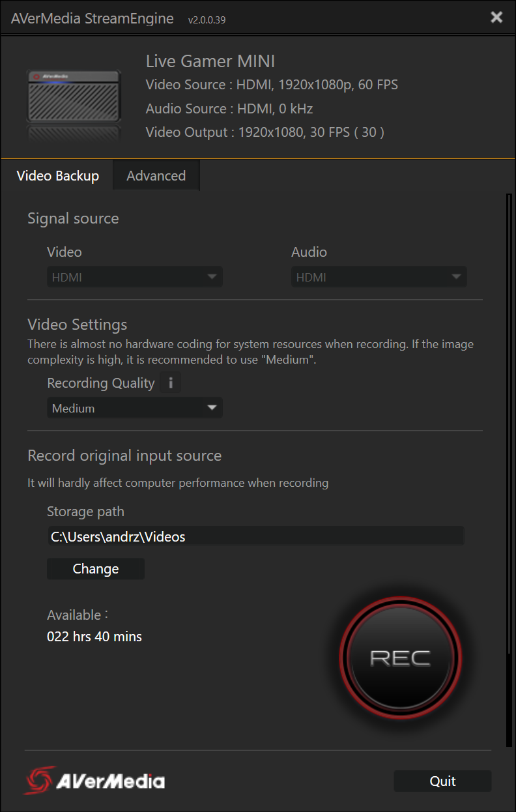The height and width of the screenshot is (812, 516).
Task: Click the Audio Source HDMI 0 kHz text
Action: (x=229, y=109)
